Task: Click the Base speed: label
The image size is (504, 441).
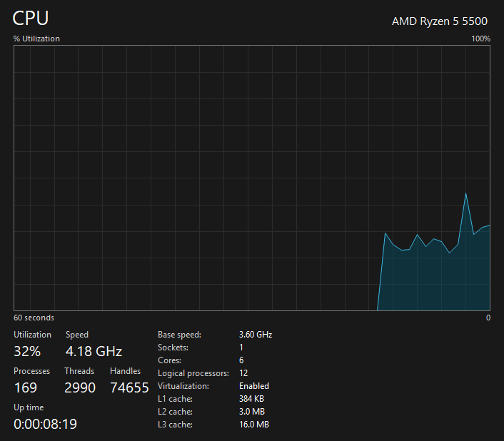Action: [x=179, y=335]
